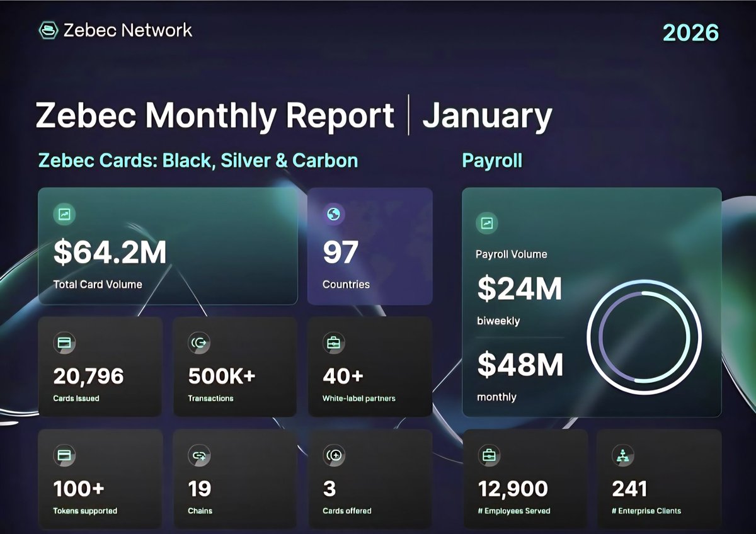Click 'Zebec Cards: Black, Silver & Carbon' heading

click(198, 161)
